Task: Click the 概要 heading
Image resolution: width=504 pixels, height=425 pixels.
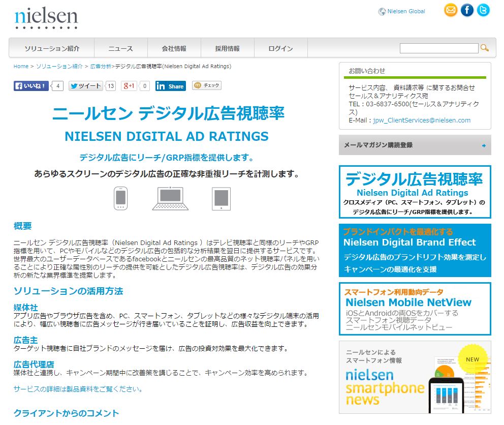Action: point(22,226)
